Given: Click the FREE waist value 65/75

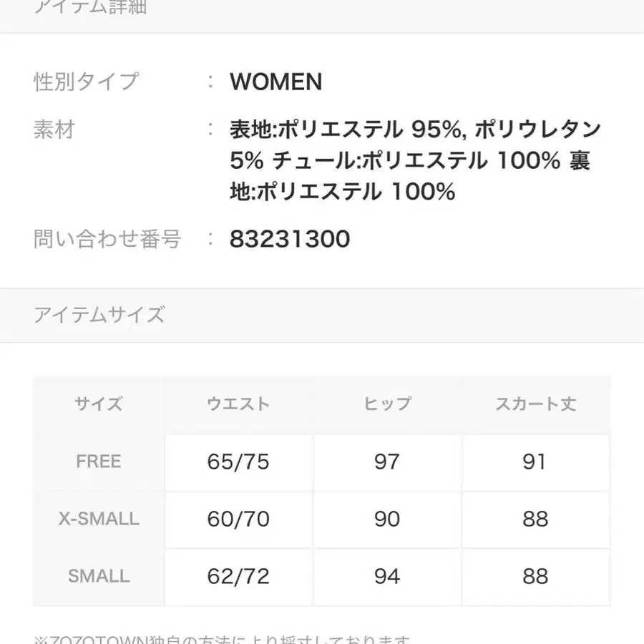Looking at the screenshot, I should pyautogui.click(x=238, y=462).
